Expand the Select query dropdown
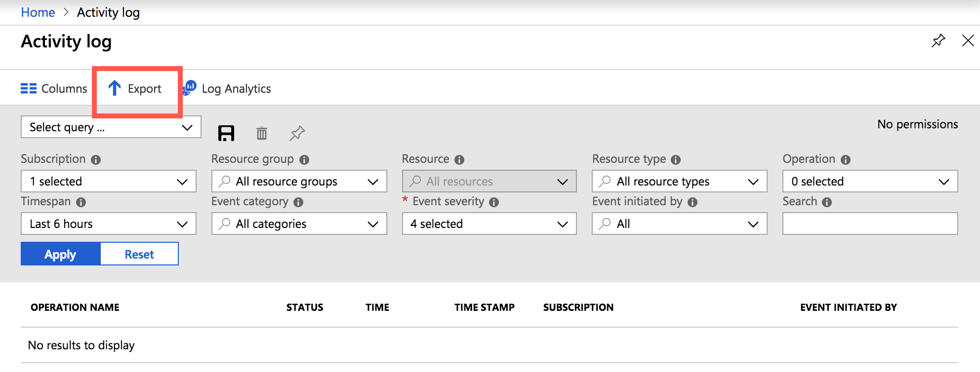The image size is (980, 372). coord(111,127)
